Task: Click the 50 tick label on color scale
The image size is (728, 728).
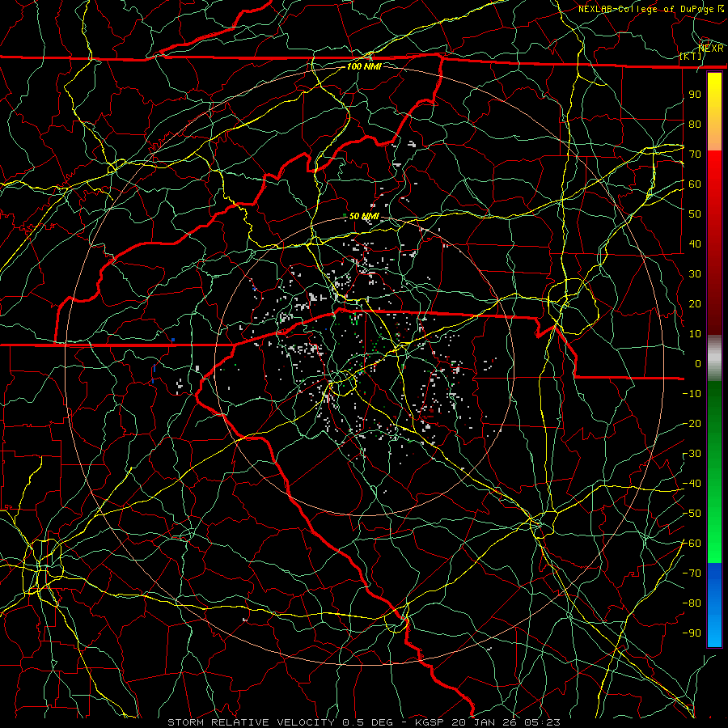Action: click(x=695, y=214)
